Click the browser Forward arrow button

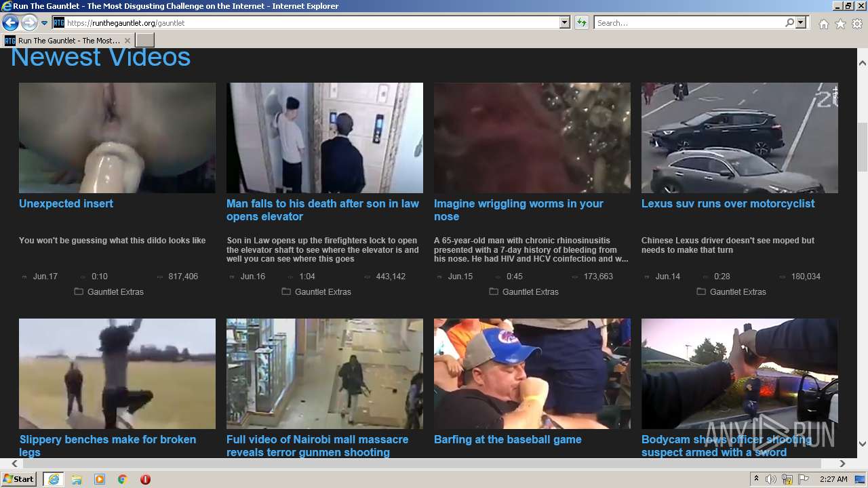pyautogui.click(x=29, y=23)
